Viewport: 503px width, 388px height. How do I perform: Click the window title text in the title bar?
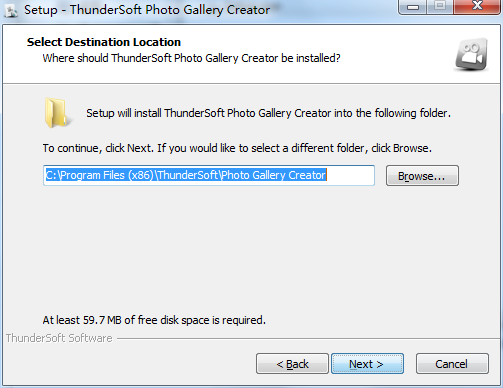(x=147, y=10)
